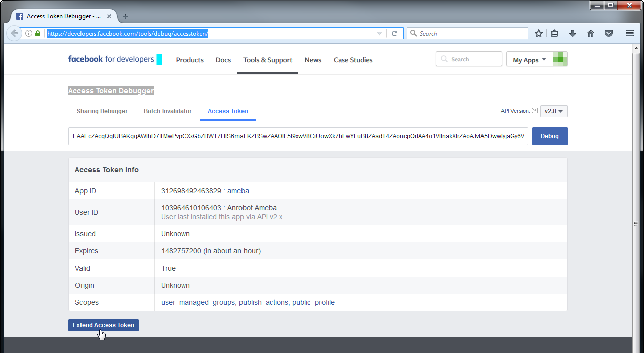The image size is (644, 353).
Task: Click app ID 312698492463829 text
Action: [x=191, y=191]
